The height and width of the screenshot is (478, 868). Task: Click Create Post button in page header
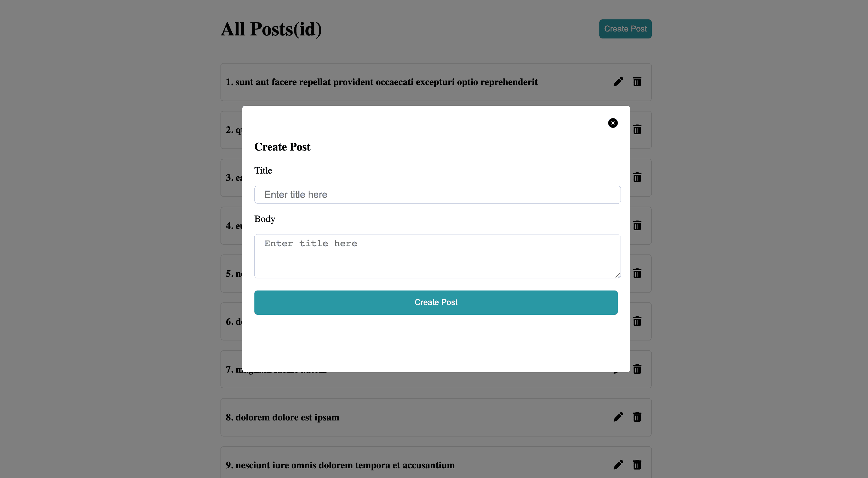pos(625,29)
